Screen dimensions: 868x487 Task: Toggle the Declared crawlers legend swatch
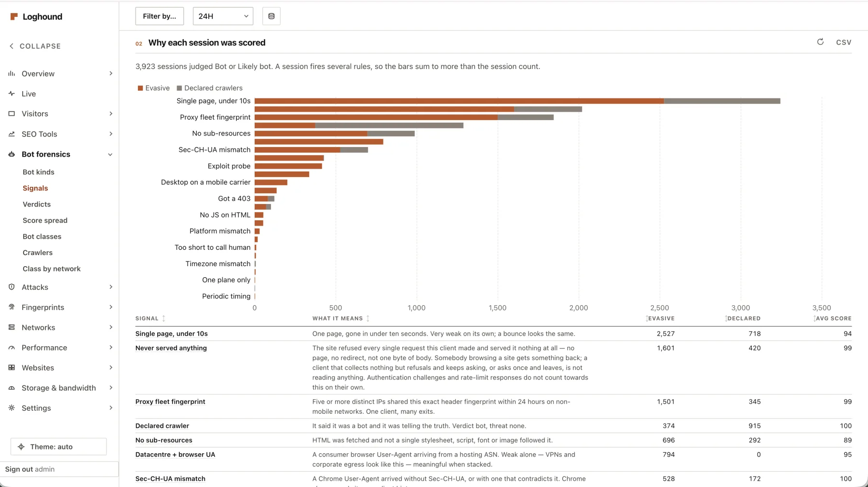[x=179, y=88]
